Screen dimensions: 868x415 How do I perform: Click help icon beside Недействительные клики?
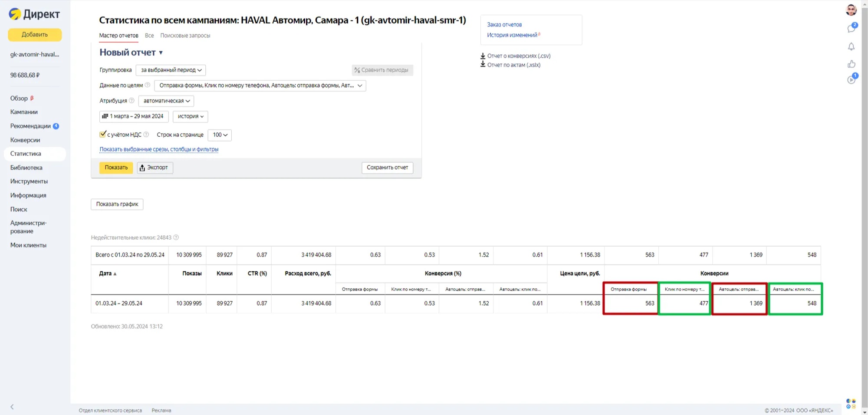[x=176, y=237]
